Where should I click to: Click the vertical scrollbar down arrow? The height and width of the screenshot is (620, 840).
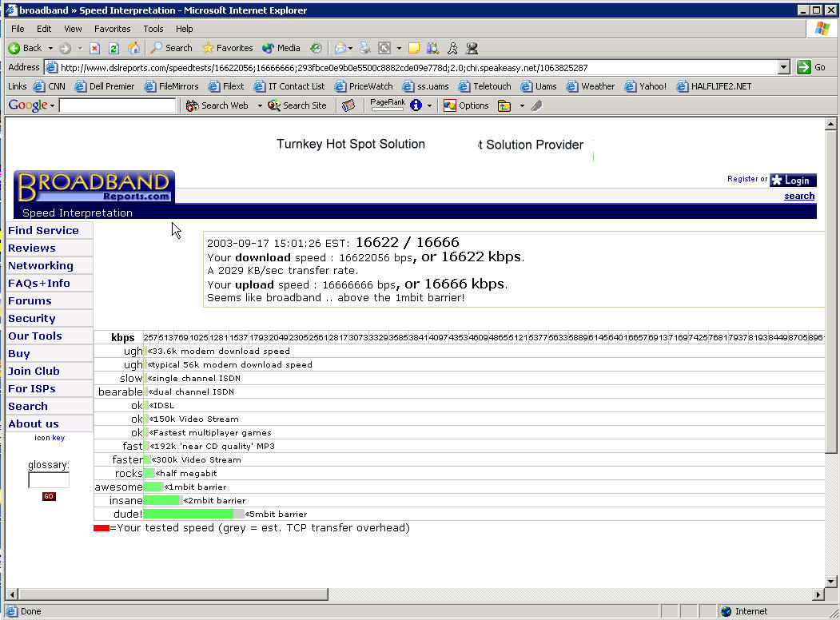tap(830, 582)
